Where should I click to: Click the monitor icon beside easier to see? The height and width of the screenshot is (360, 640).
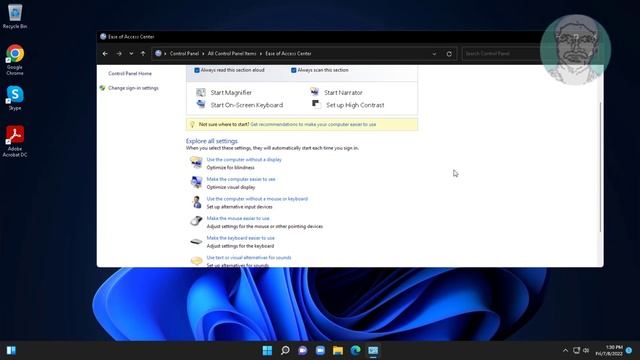(x=196, y=182)
